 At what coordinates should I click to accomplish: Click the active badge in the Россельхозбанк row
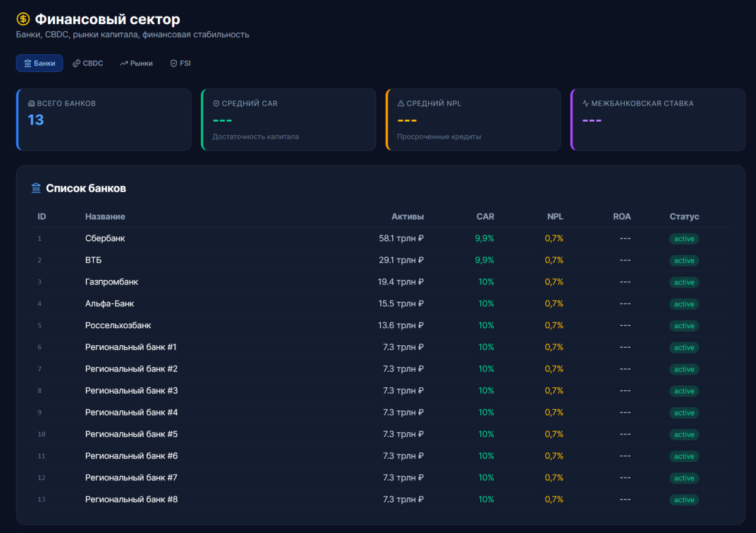click(684, 326)
